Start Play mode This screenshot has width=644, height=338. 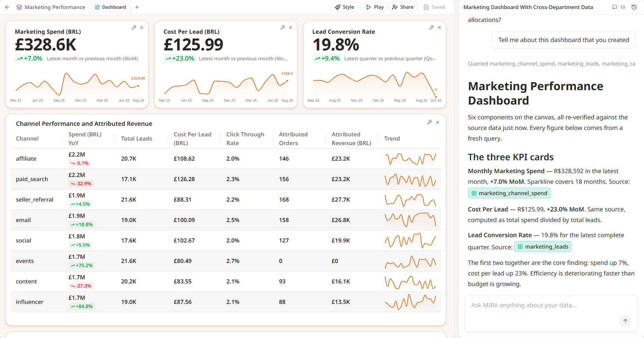(x=375, y=7)
